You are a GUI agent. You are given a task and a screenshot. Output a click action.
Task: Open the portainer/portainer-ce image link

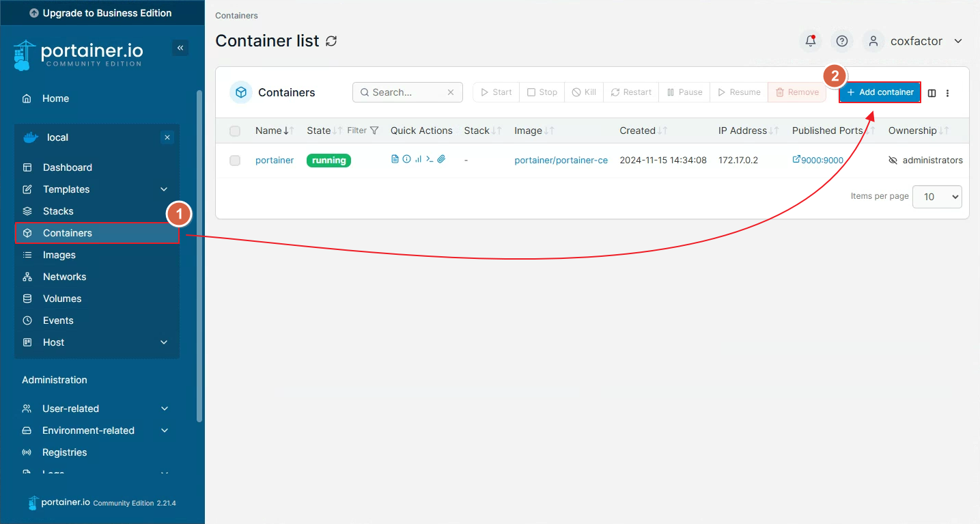(x=561, y=161)
